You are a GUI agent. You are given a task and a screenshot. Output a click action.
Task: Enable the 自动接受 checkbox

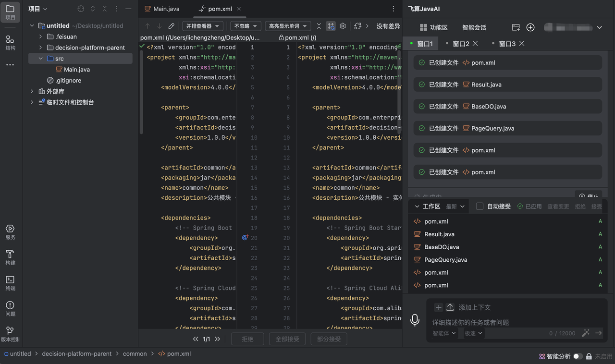pyautogui.click(x=480, y=206)
